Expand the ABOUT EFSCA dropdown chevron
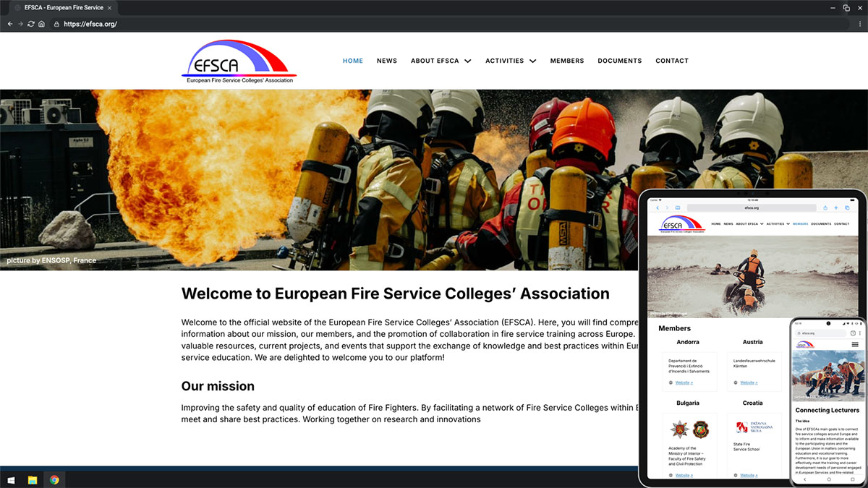The height and width of the screenshot is (488, 868). click(x=467, y=61)
